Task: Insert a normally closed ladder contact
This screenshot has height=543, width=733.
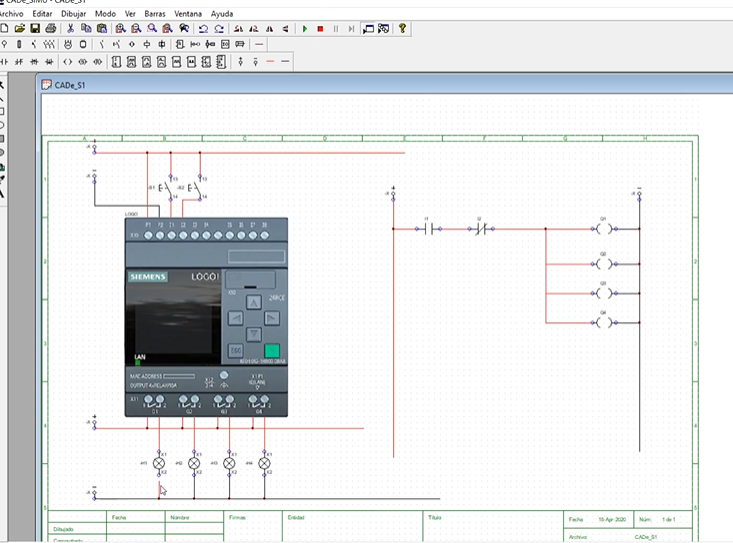Action: click(19, 61)
